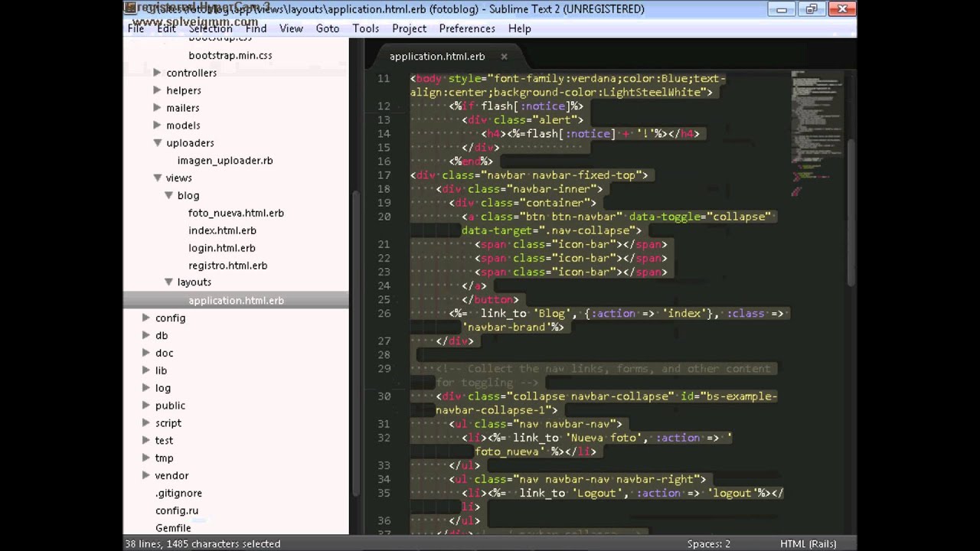Click the editor vertical scrollbar
This screenshot has height=551, width=980.
point(850,213)
